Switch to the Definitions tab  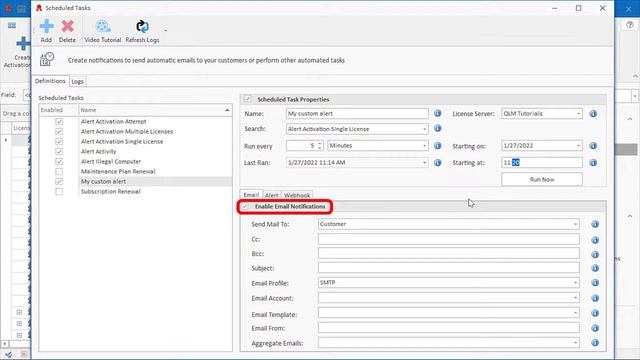click(x=50, y=81)
